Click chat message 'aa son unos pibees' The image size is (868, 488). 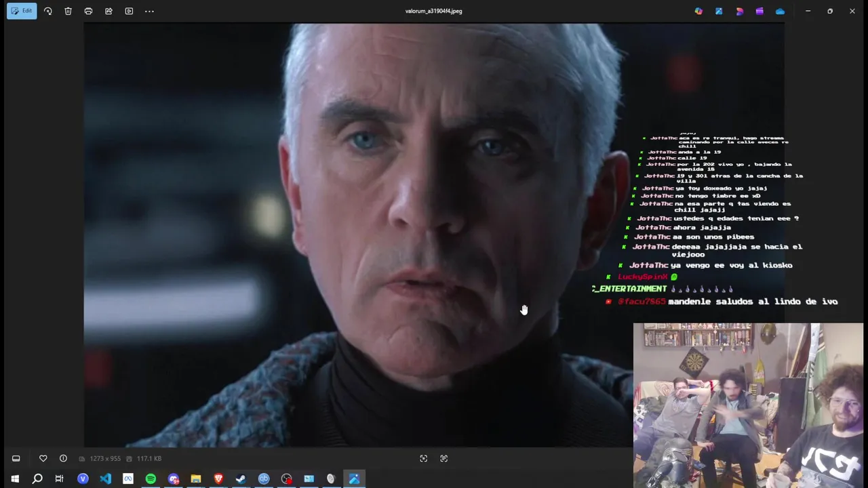tap(713, 237)
